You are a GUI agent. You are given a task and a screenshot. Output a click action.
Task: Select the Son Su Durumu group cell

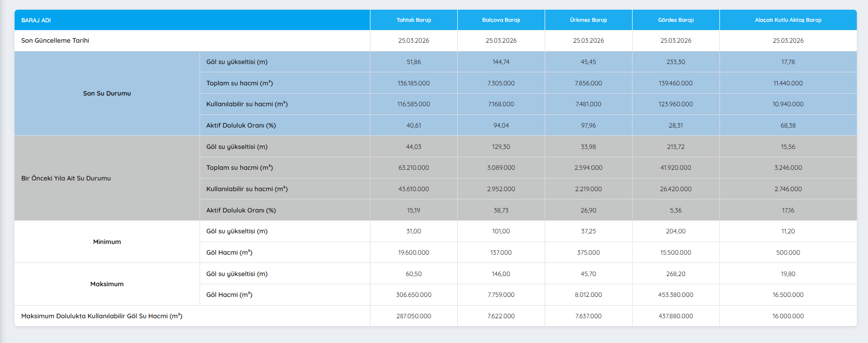(107, 93)
